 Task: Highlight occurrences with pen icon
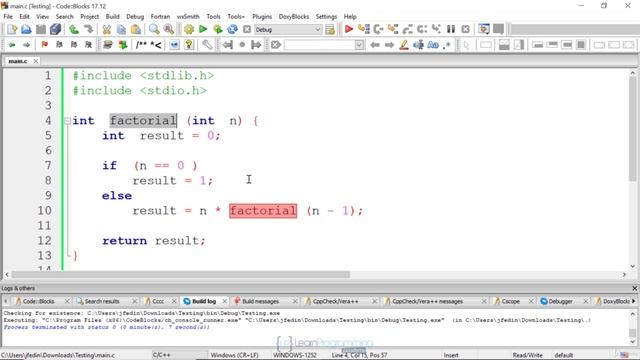point(404,45)
